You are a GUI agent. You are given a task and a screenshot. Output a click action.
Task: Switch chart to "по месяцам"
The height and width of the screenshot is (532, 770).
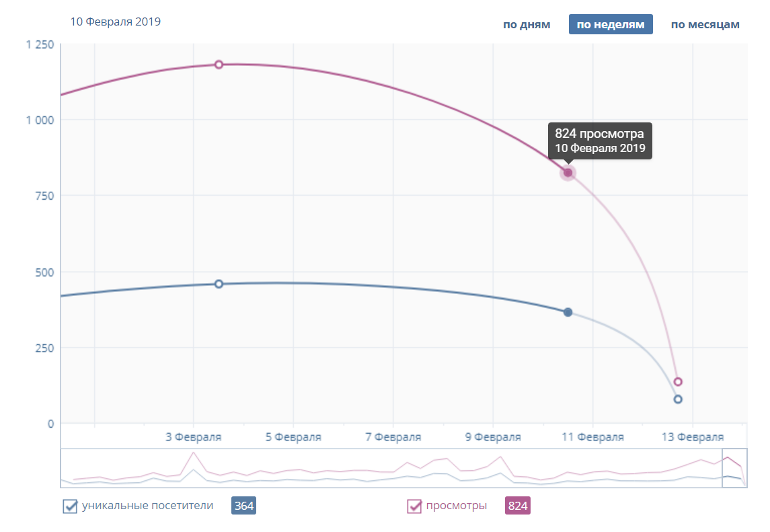click(x=705, y=25)
